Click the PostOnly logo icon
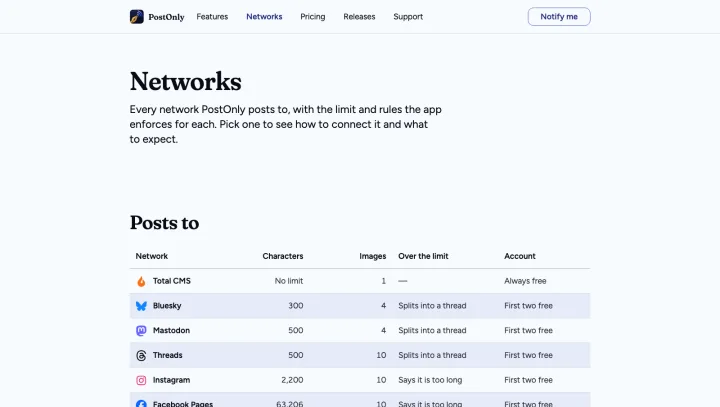The image size is (720, 407). (136, 17)
